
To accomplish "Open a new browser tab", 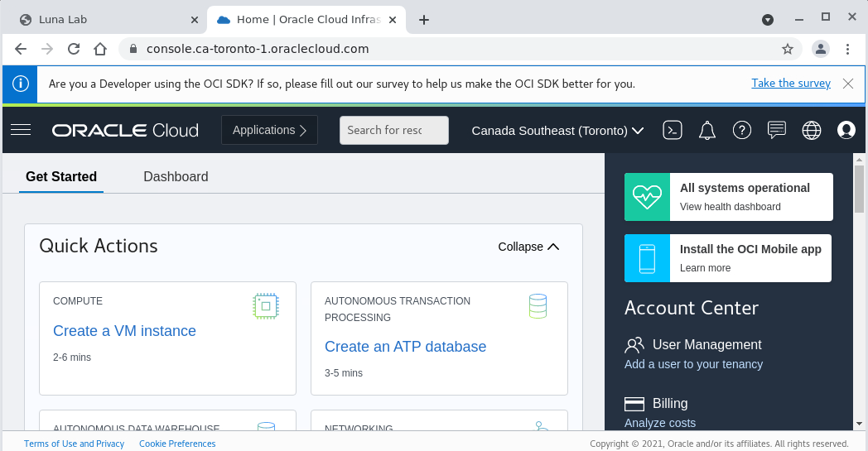I will tap(424, 20).
